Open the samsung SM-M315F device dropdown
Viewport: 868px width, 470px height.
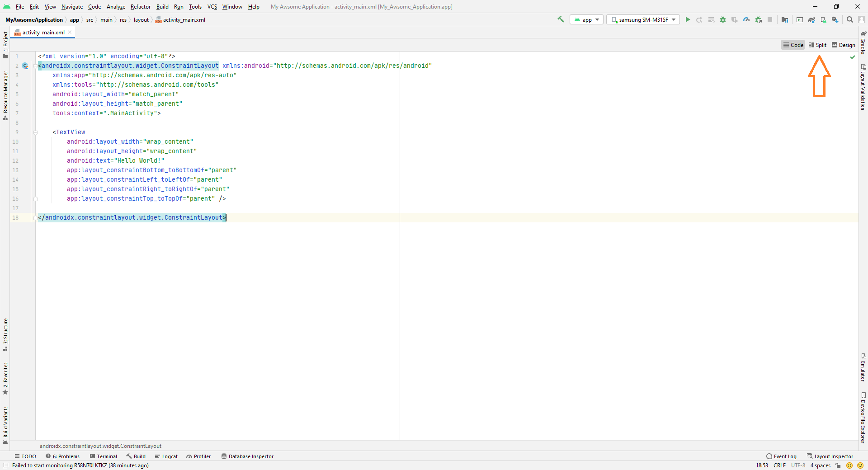tap(643, 19)
